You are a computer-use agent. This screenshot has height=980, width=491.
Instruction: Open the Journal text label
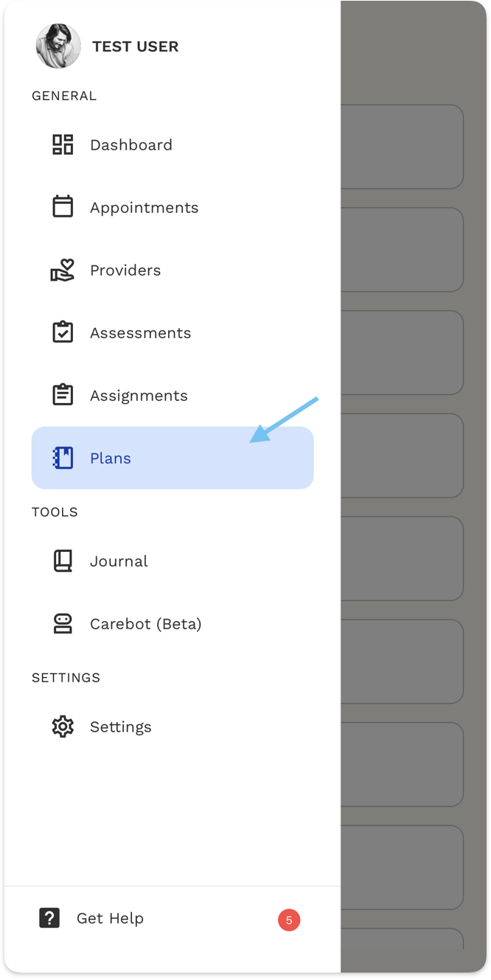click(119, 561)
